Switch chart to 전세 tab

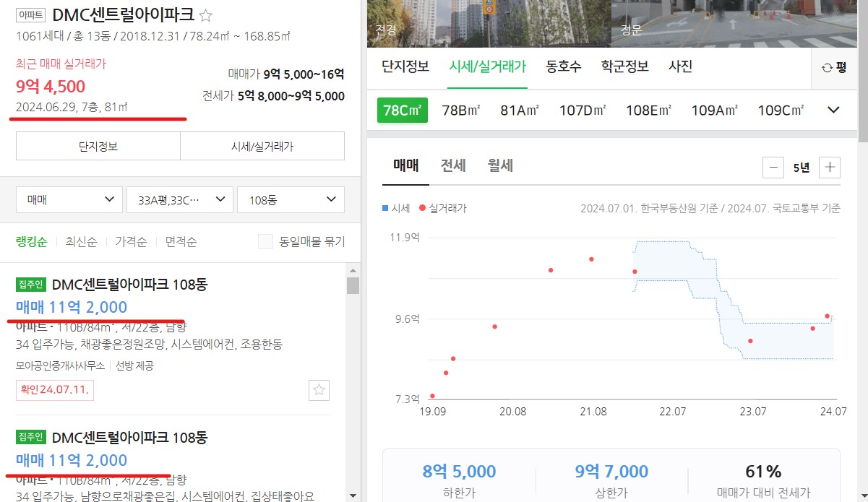(453, 165)
